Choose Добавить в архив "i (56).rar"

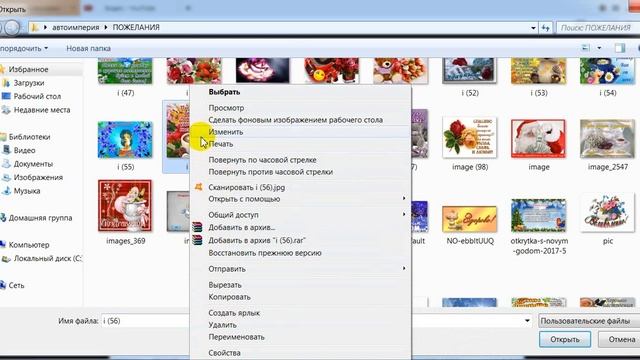click(257, 240)
